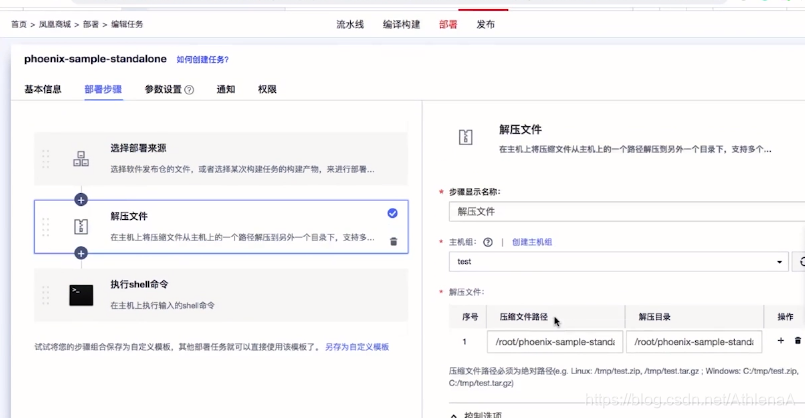The image size is (805, 418).
Task: Click help icon beside 参数设置 tab
Action: click(x=189, y=90)
